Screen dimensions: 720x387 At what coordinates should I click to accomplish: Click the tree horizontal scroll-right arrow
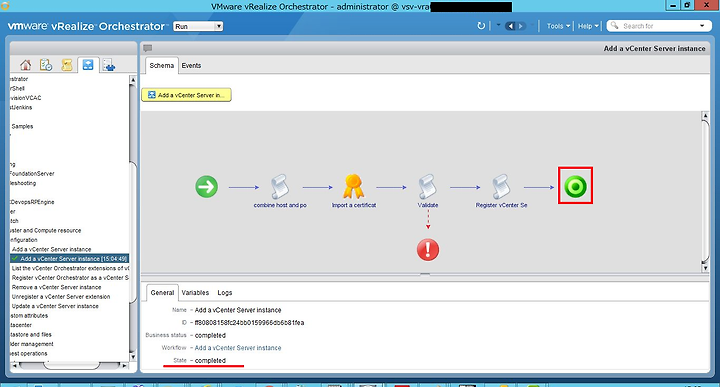tap(124, 366)
